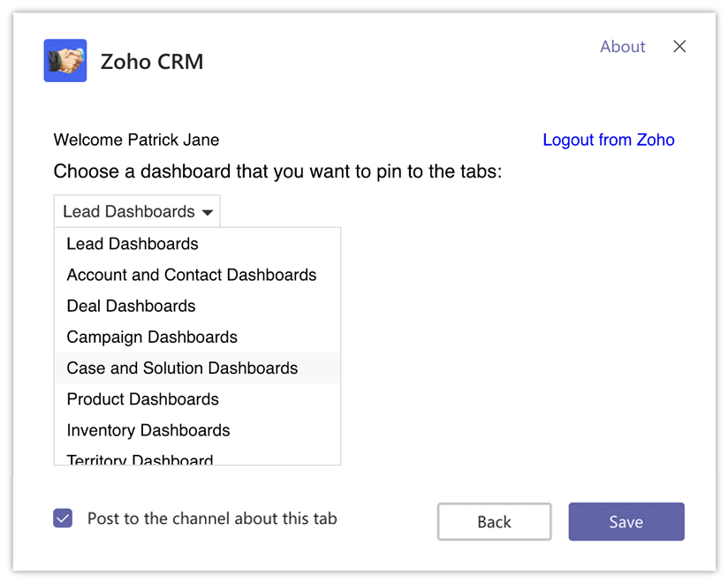Choose Account and Contact Dashboards option

point(197,275)
